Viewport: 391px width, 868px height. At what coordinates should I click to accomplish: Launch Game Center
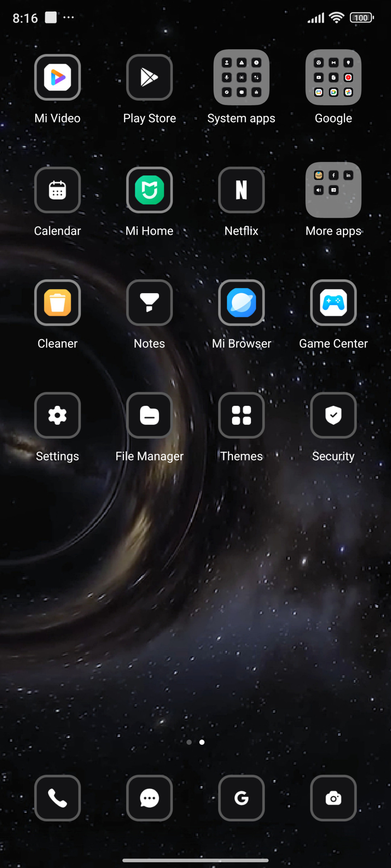coord(333,303)
